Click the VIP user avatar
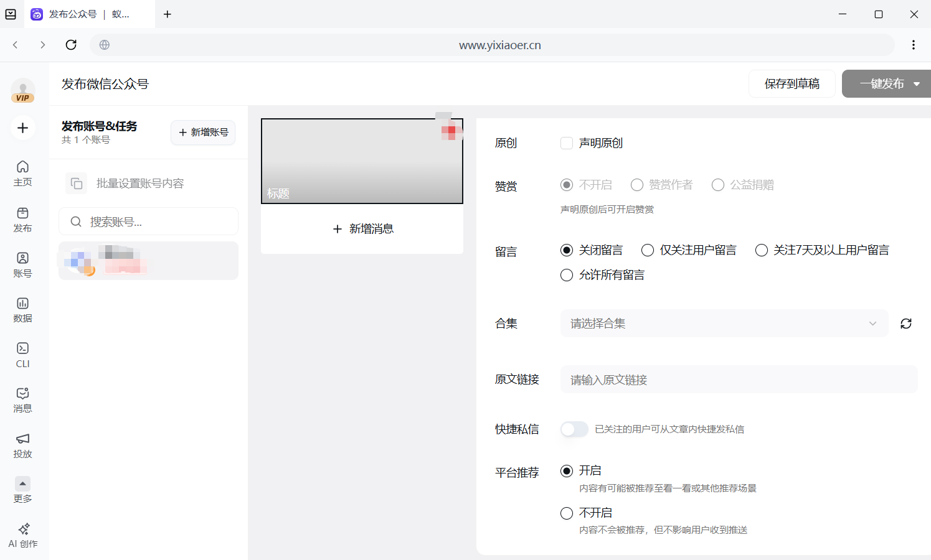The height and width of the screenshot is (560, 931). point(23,90)
